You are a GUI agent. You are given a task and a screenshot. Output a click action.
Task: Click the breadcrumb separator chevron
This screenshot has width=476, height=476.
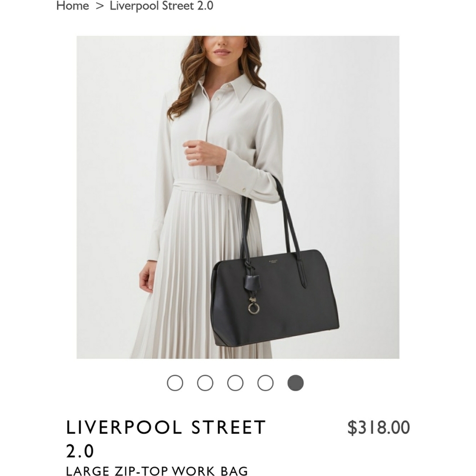(99, 6)
